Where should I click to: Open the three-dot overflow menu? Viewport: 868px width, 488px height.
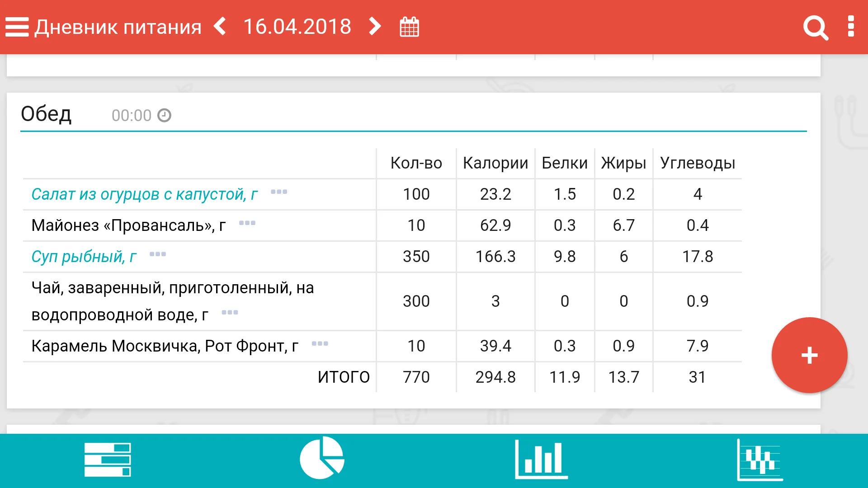coord(851,27)
